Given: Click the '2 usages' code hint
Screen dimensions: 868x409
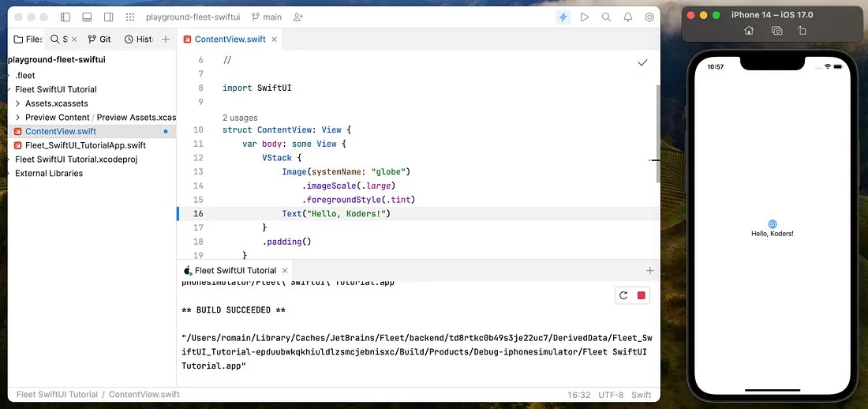Looking at the screenshot, I should [x=240, y=118].
